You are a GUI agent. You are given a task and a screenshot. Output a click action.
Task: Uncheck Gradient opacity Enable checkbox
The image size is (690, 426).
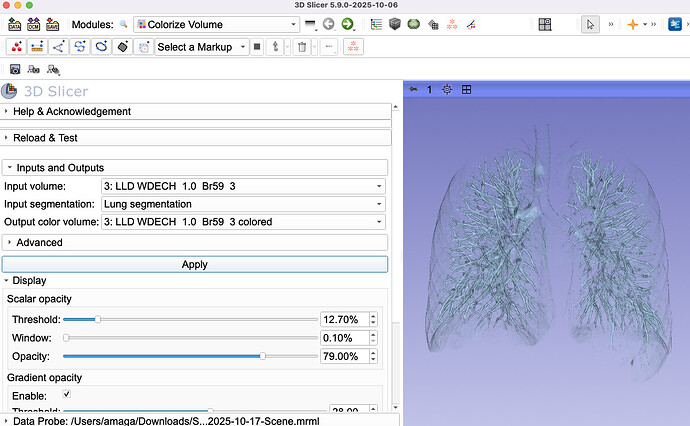(x=66, y=394)
